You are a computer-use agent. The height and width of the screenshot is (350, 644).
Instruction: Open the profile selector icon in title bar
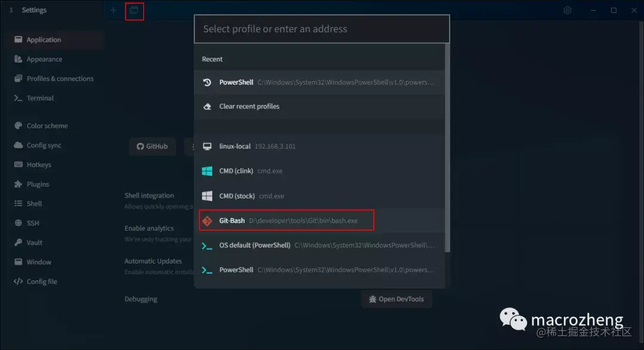[134, 11]
